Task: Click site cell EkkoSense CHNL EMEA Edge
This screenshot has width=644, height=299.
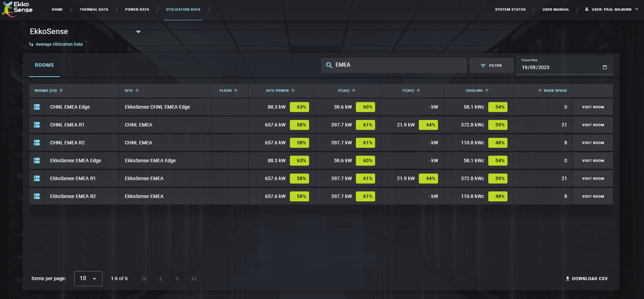Action: 157,107
